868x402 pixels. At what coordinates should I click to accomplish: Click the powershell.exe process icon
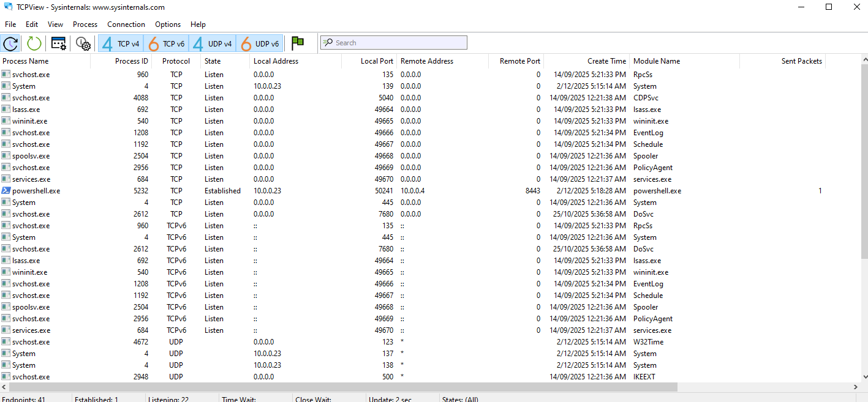tap(6, 191)
